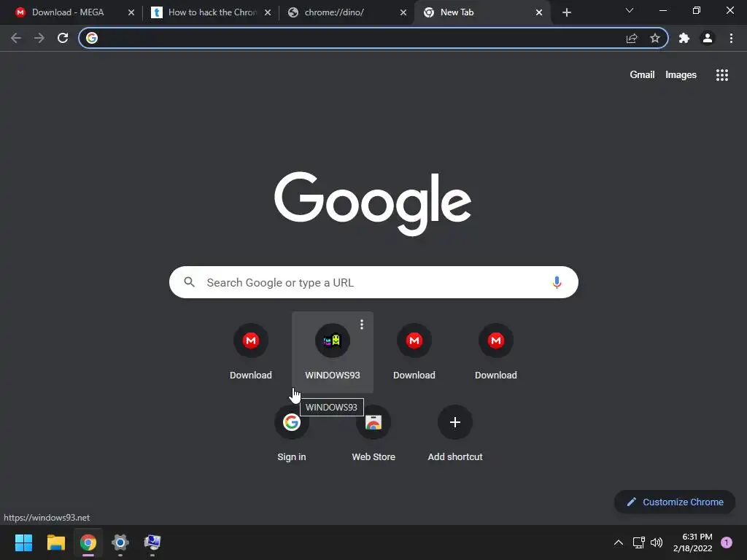Image resolution: width=747 pixels, height=560 pixels.
Task: Open the remote desktop taskbar app
Action: pyautogui.click(x=152, y=542)
